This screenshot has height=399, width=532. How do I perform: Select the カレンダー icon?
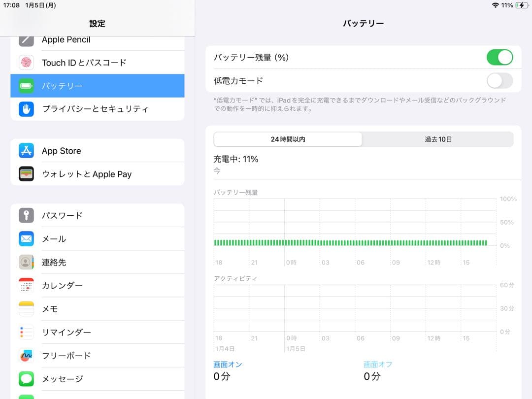click(x=26, y=286)
